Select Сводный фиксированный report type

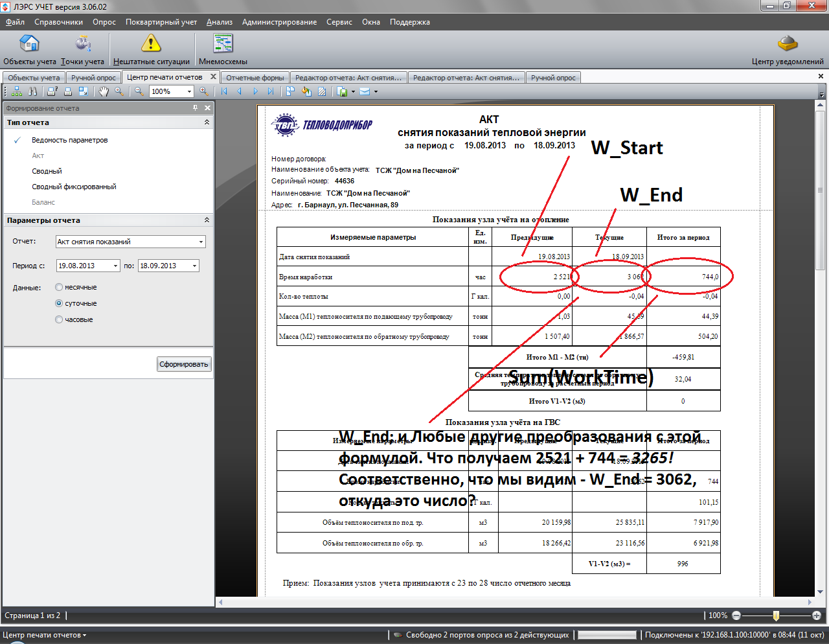click(74, 187)
